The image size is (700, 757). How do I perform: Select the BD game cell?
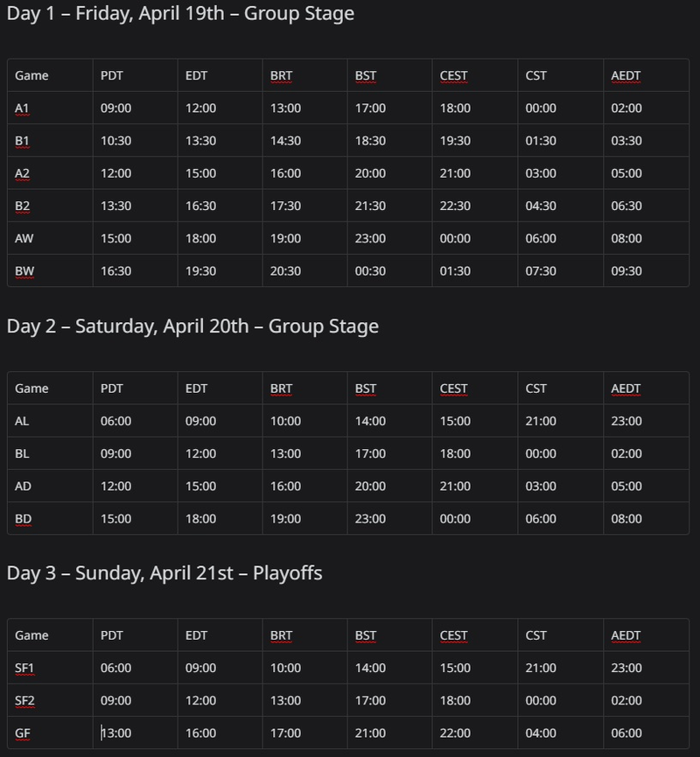coord(50,518)
